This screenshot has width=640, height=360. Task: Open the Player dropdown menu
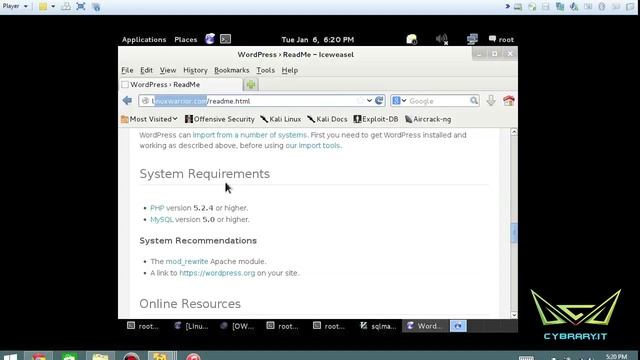tap(15, 6)
